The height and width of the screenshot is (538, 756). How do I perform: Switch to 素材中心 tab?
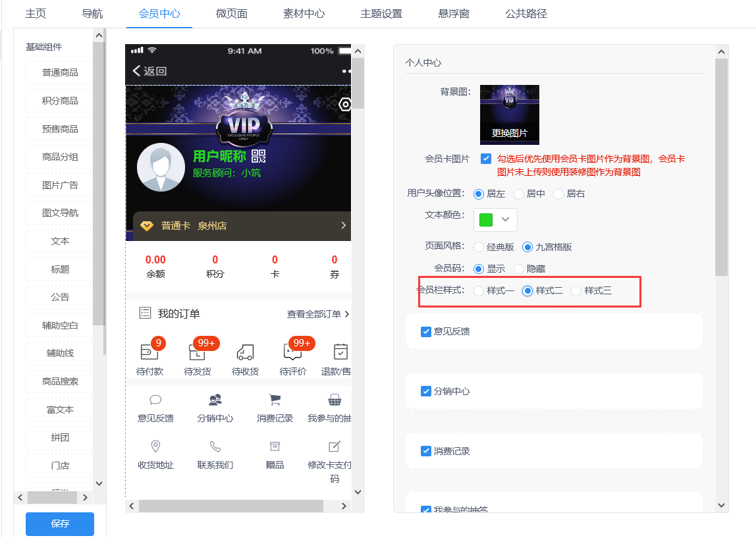pos(304,13)
